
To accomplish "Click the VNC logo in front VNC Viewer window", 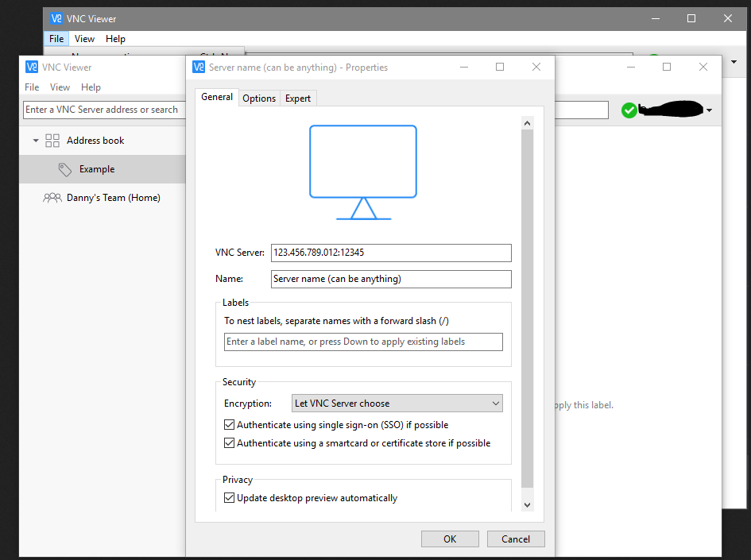I will (x=32, y=67).
